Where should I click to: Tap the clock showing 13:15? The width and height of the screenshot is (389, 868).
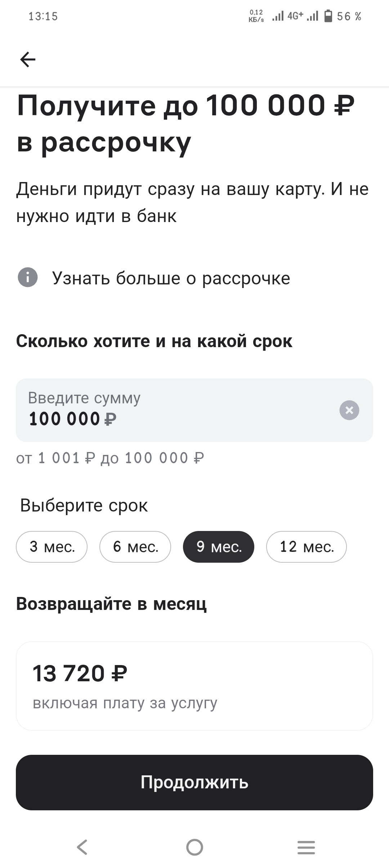tap(43, 16)
